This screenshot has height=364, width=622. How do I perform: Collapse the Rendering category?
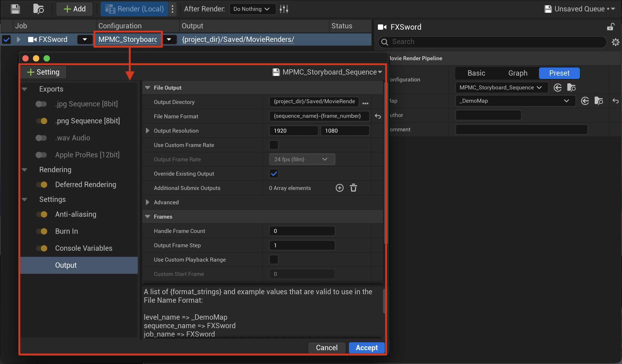[x=25, y=170]
